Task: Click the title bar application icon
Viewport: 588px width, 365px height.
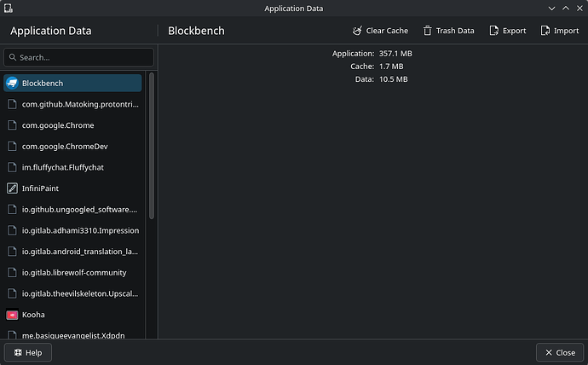Action: (9, 9)
